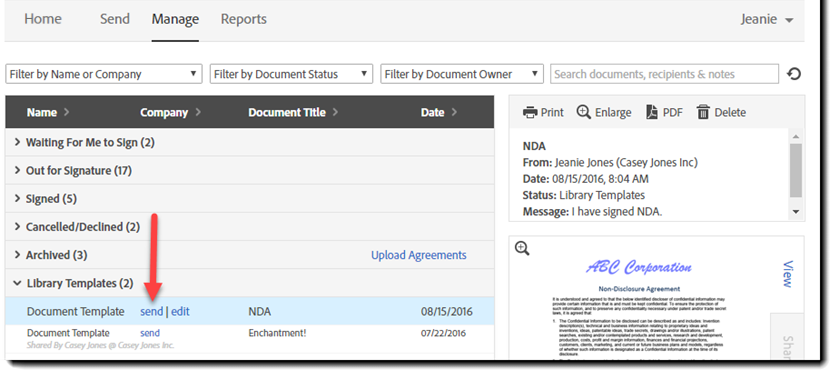Sort by the Date column header
830x370 pixels.
point(438,112)
